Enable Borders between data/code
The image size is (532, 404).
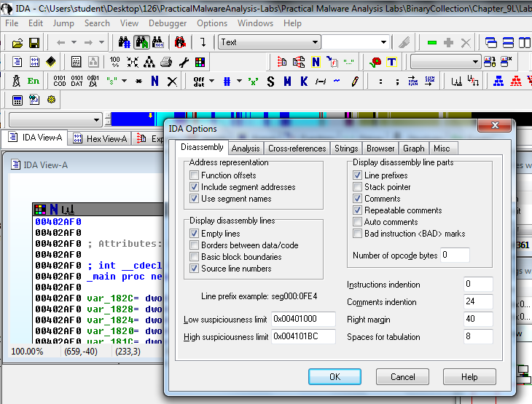194,245
